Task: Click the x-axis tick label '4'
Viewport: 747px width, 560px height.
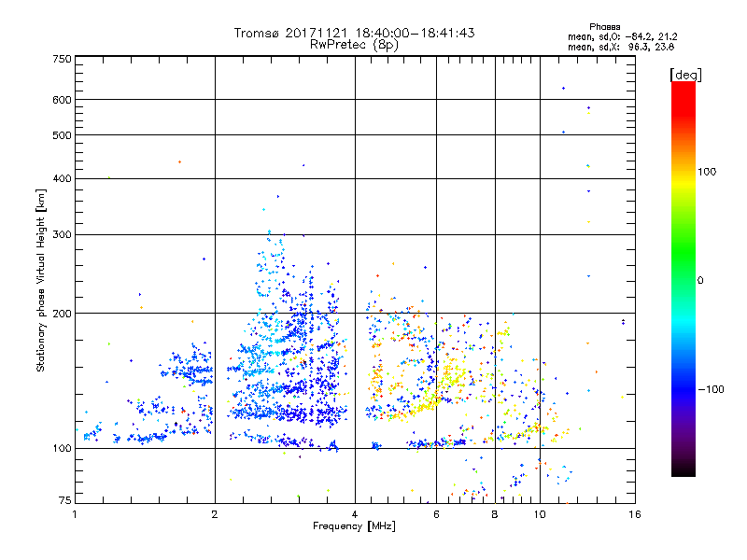Action: pyautogui.click(x=355, y=514)
